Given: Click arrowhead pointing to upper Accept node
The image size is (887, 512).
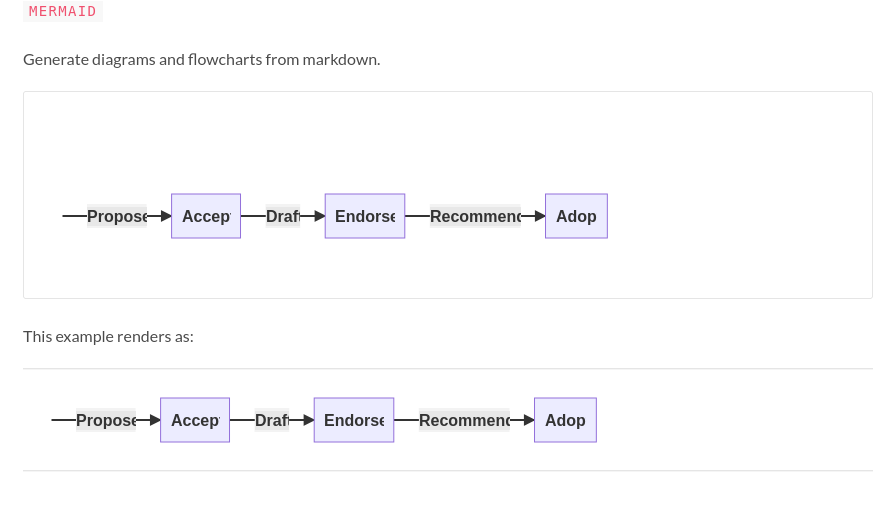Looking at the screenshot, I should tap(165, 216).
